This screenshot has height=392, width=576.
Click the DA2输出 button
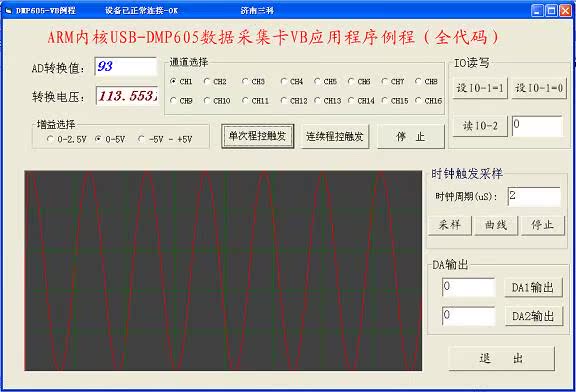pyautogui.click(x=533, y=316)
